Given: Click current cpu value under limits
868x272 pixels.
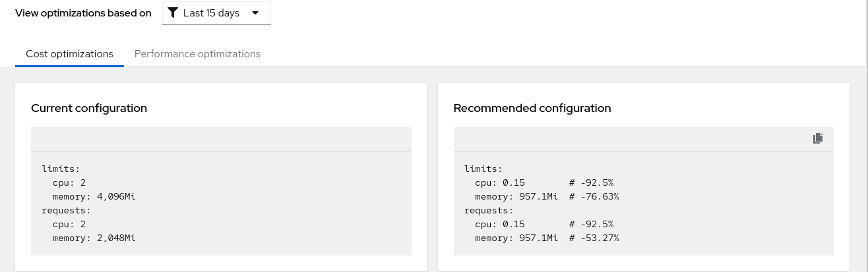Looking at the screenshot, I should pyautogui.click(x=83, y=182).
